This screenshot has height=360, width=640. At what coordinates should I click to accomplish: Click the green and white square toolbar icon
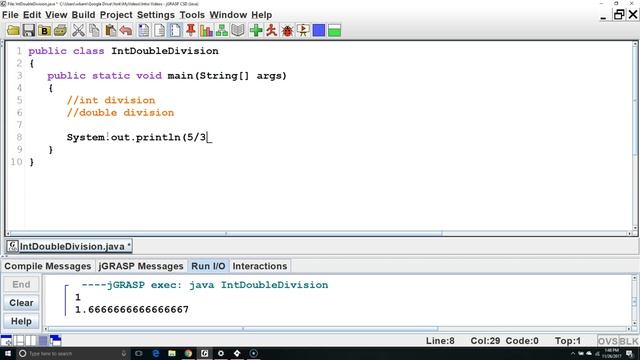pos(334,31)
